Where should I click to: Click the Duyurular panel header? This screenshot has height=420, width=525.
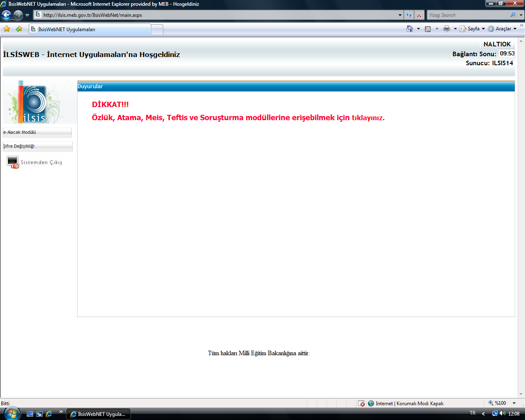296,86
